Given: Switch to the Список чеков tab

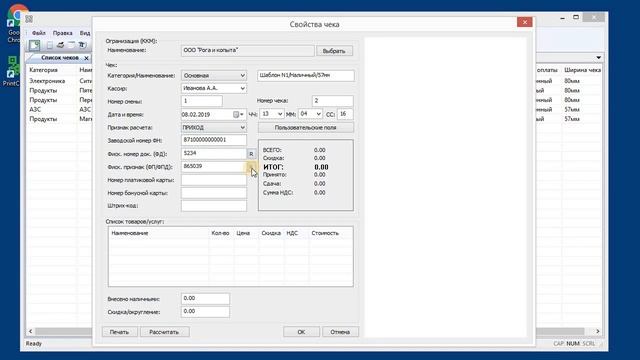Looking at the screenshot, I should [60, 58].
